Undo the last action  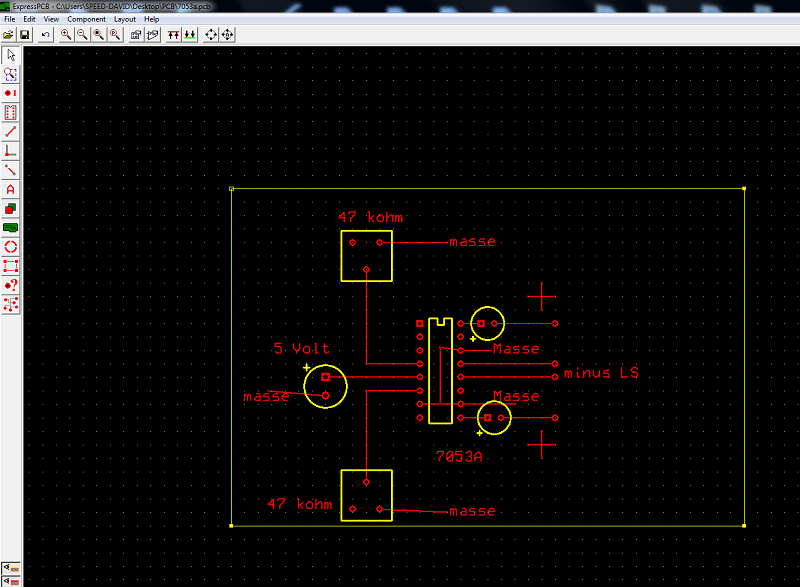pos(45,35)
